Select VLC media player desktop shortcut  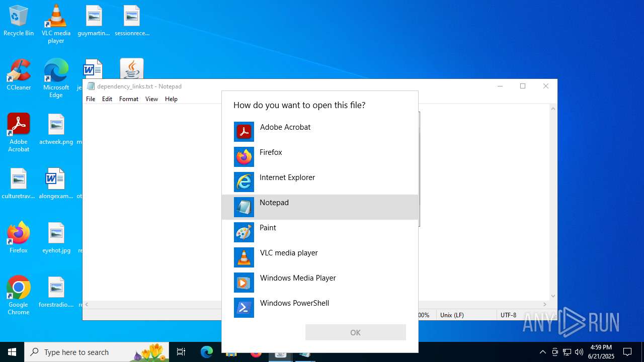(x=56, y=24)
